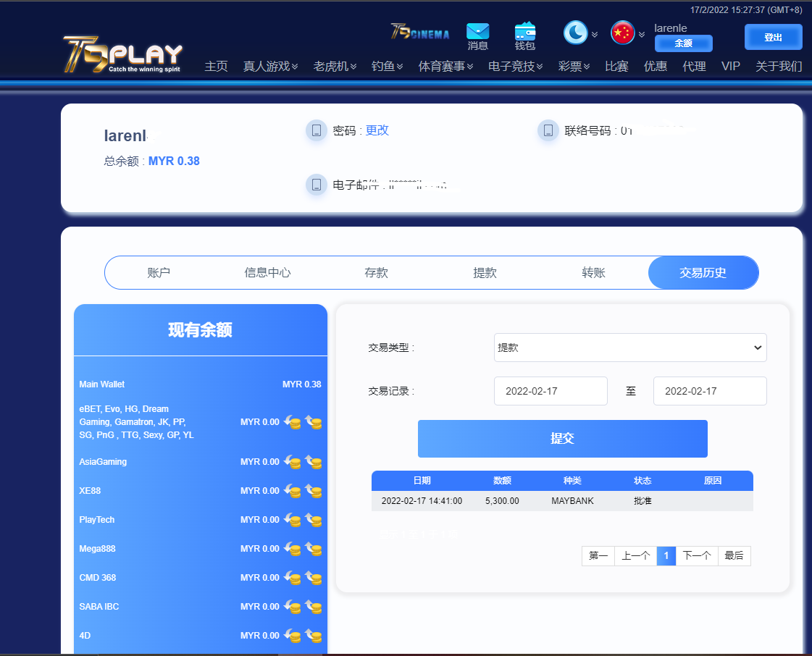Viewport: 812px width, 656px height.
Task: Toggle the moon night-mode theme icon
Action: point(576,33)
